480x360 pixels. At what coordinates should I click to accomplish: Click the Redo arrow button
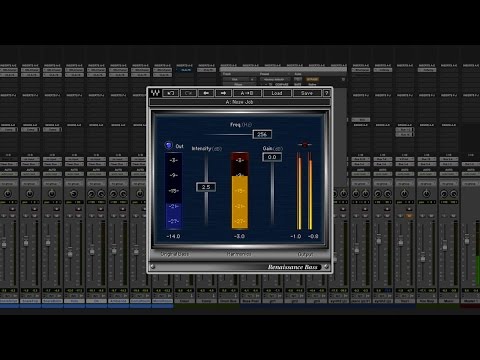188,93
